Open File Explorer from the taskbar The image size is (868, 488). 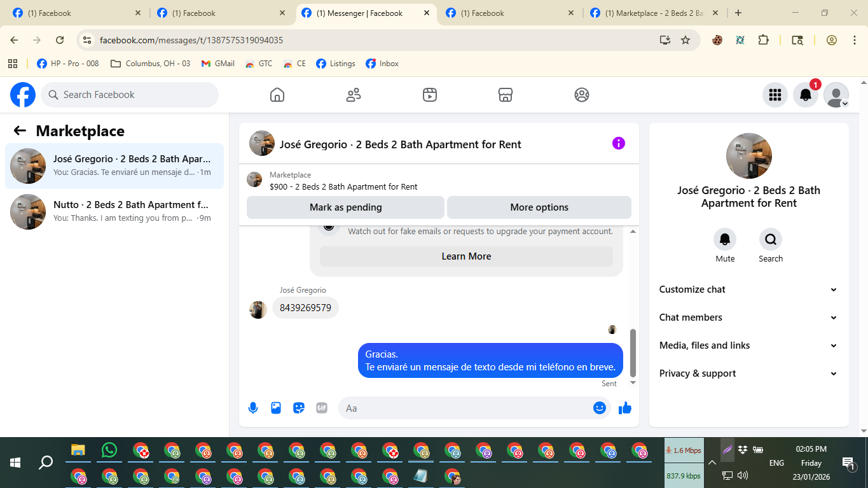[78, 450]
